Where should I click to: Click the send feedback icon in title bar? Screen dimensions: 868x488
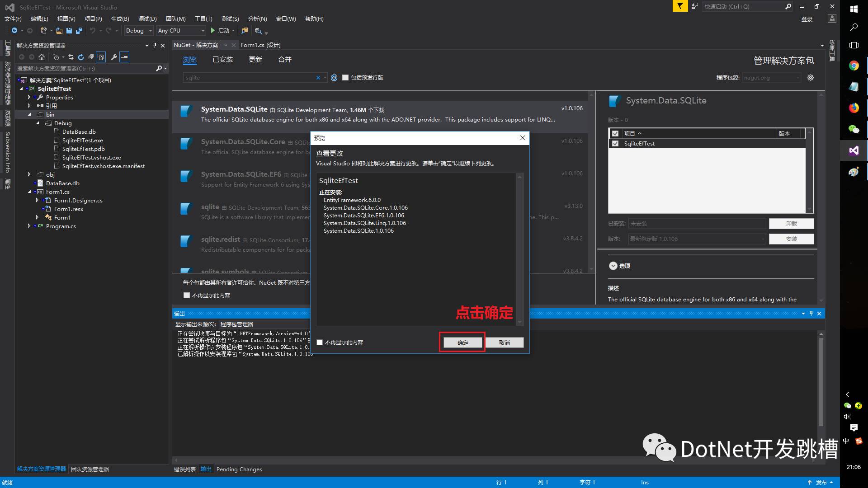[x=695, y=6]
